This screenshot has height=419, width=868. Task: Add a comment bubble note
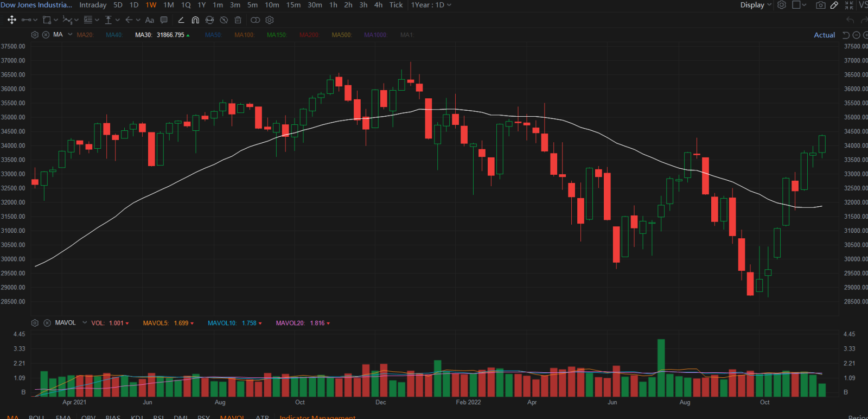(164, 20)
